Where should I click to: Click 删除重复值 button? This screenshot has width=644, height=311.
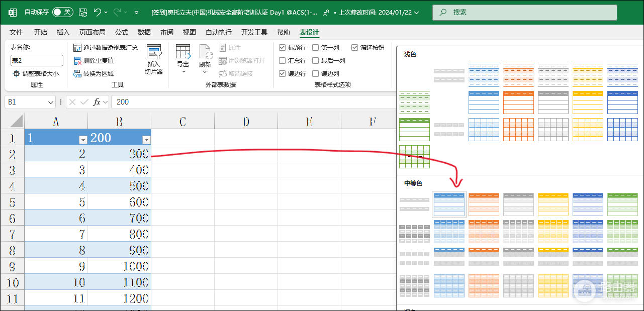click(x=94, y=60)
